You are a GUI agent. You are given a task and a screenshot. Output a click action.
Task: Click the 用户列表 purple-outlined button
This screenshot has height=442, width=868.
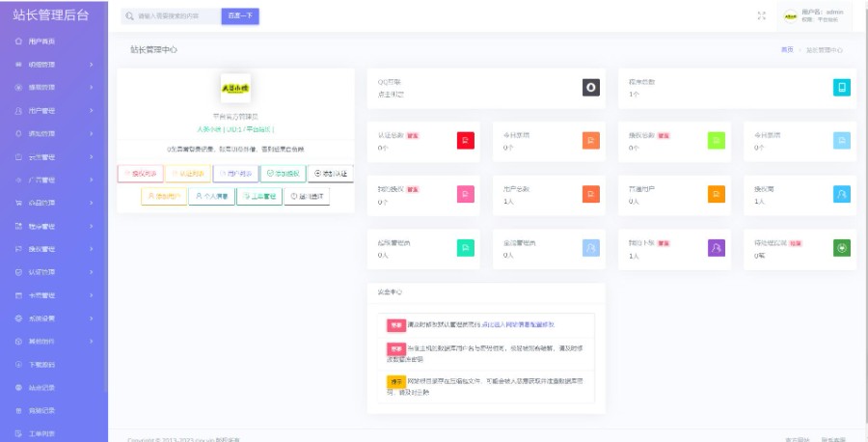[236, 174]
